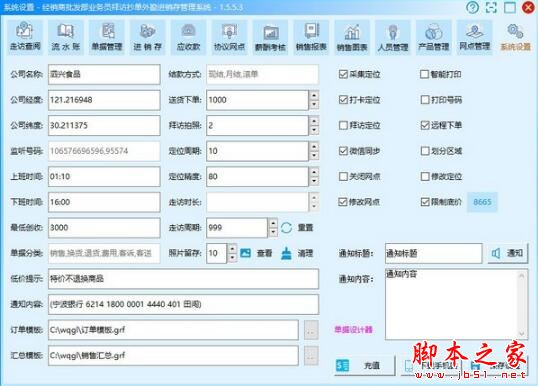Click the 重置 refresh icon

pos(286,228)
